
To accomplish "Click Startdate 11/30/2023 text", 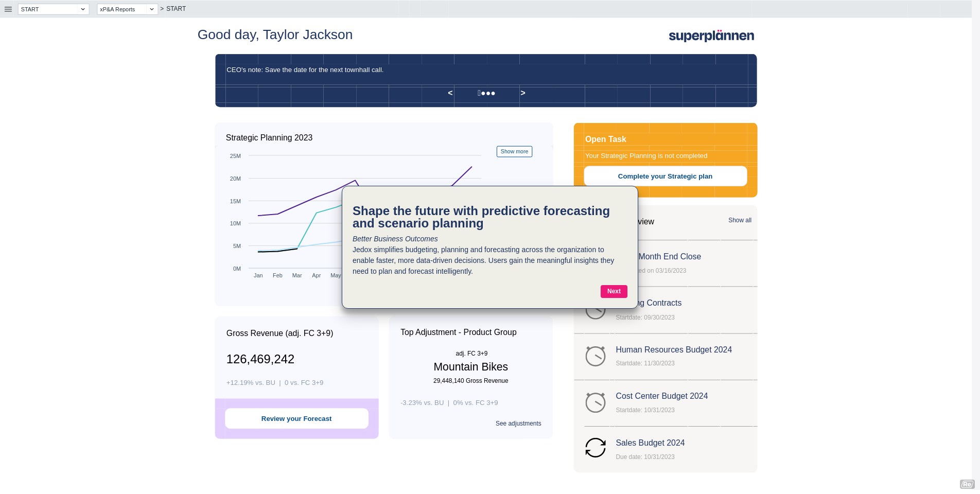I will (645, 363).
